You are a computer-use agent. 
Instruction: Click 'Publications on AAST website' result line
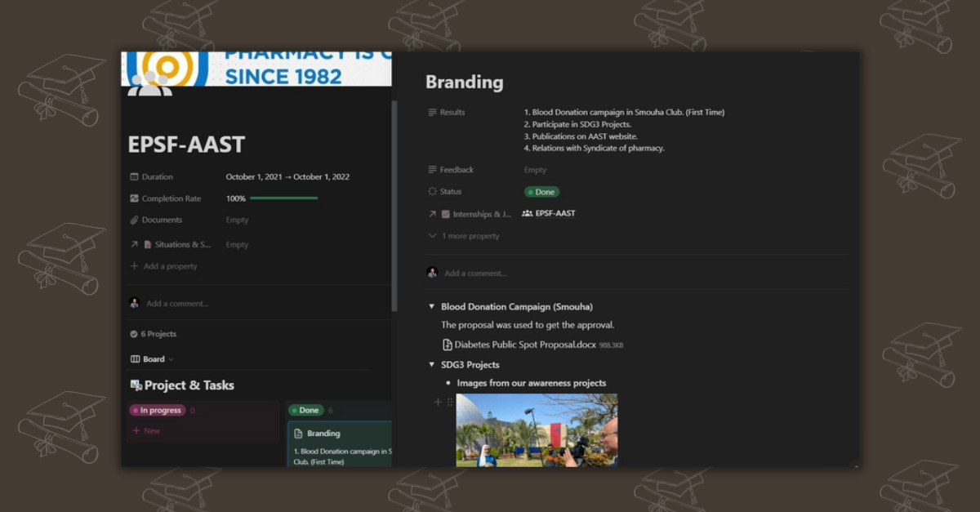point(581,136)
